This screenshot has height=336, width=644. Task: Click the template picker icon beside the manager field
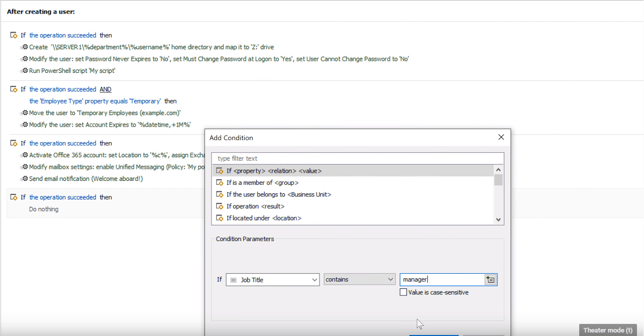coord(491,280)
